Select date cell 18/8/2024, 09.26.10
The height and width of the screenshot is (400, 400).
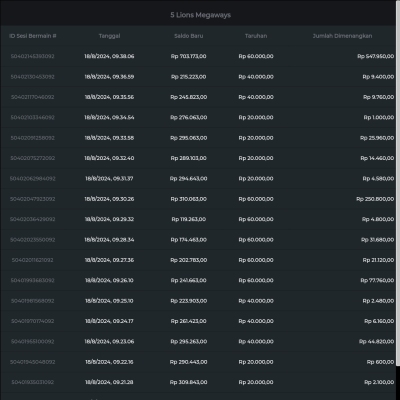[x=109, y=280]
